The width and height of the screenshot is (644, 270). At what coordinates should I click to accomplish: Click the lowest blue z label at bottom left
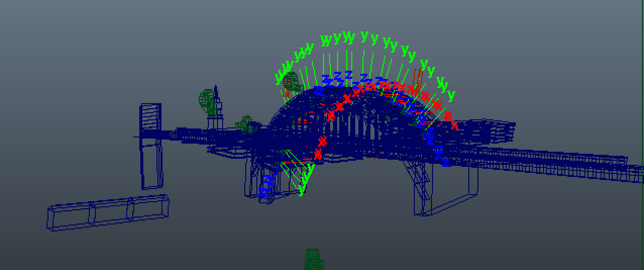click(263, 193)
